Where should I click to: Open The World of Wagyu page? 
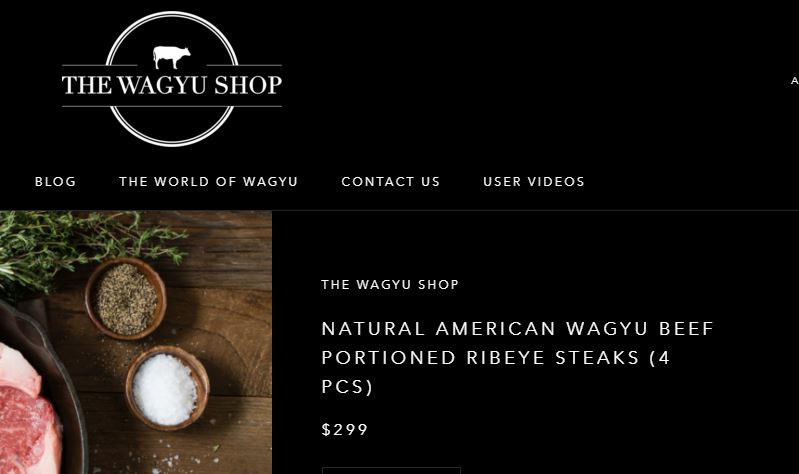(x=208, y=181)
